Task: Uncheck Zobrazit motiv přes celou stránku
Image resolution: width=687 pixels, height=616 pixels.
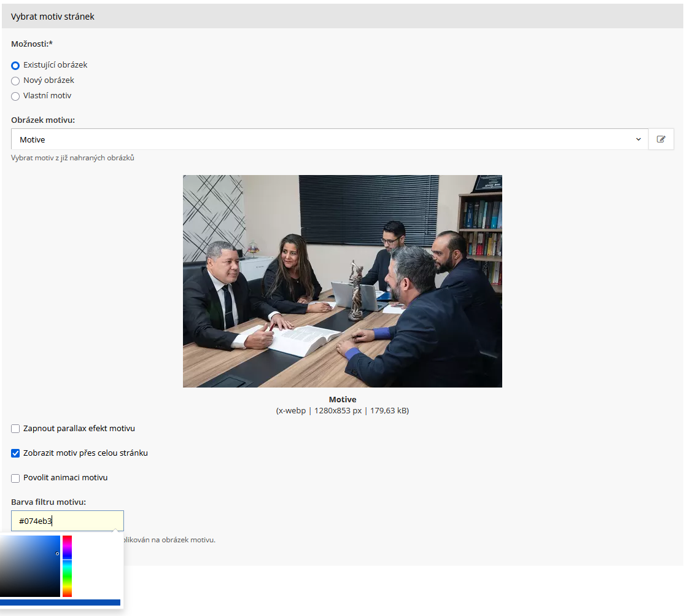Action: tap(15, 453)
